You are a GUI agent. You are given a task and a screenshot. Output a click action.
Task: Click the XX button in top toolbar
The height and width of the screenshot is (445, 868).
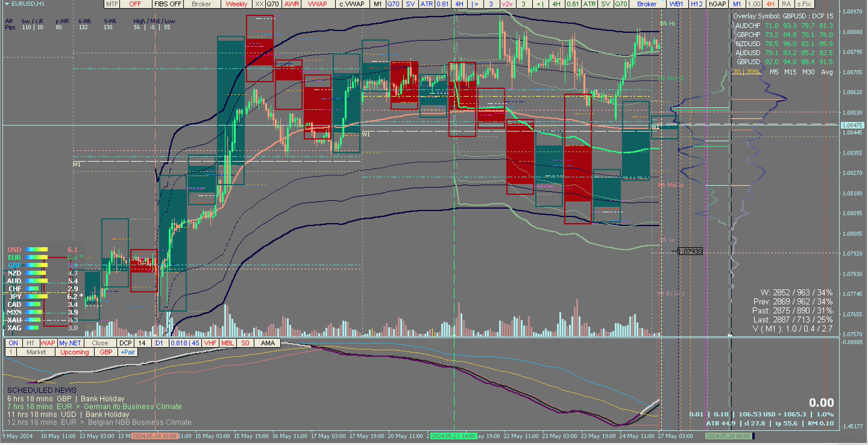pyautogui.click(x=259, y=4)
